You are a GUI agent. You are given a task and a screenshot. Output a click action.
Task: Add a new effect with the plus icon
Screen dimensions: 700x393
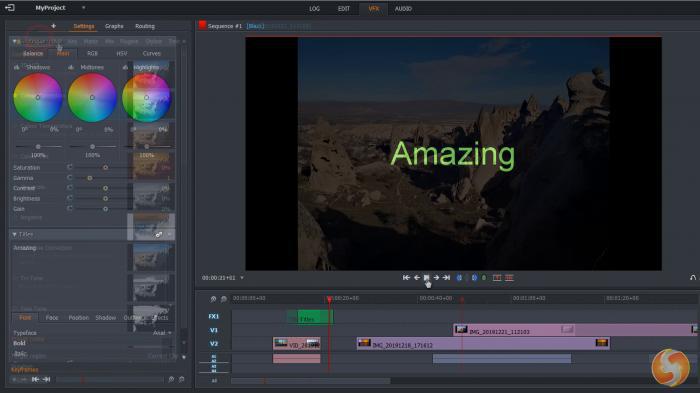(54, 26)
